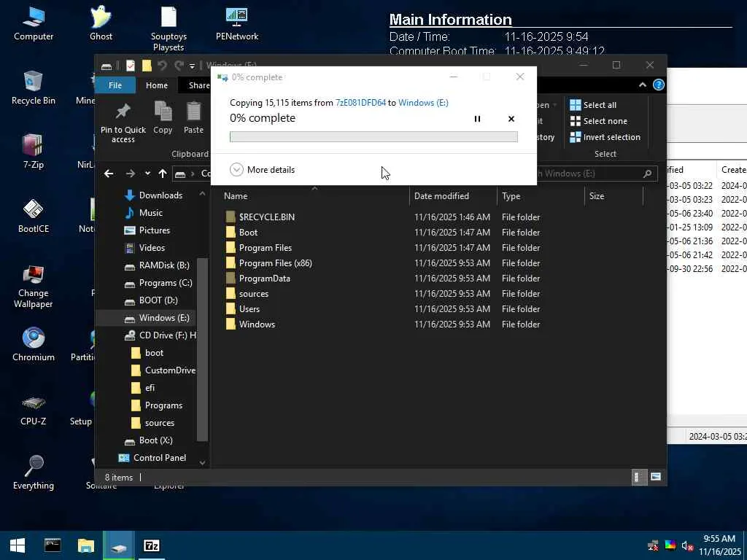The width and height of the screenshot is (747, 560).
Task: Open the Windows Start menu
Action: 18,545
